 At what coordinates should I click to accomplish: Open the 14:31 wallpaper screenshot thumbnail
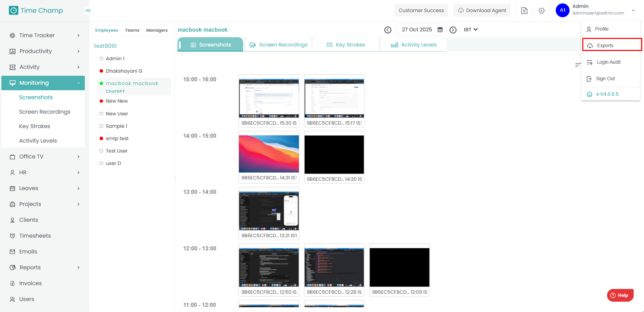pos(269,154)
